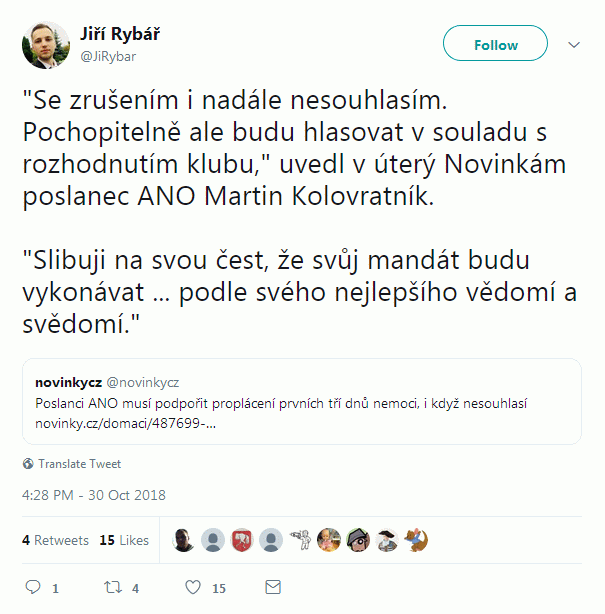605x614 pixels.
Task: Open the first liker avatar with dark photo
Action: coord(183,540)
